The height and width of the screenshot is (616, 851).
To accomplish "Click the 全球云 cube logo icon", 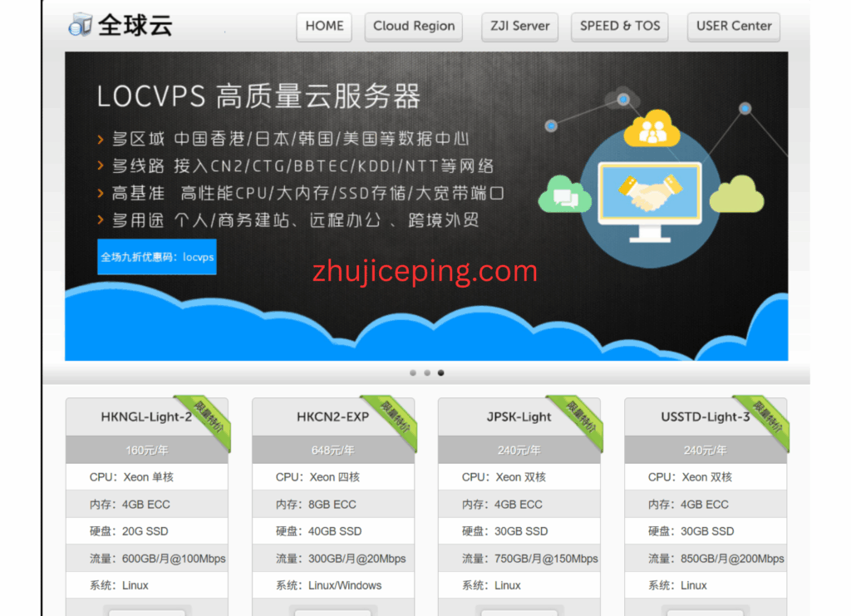I will tap(81, 24).
